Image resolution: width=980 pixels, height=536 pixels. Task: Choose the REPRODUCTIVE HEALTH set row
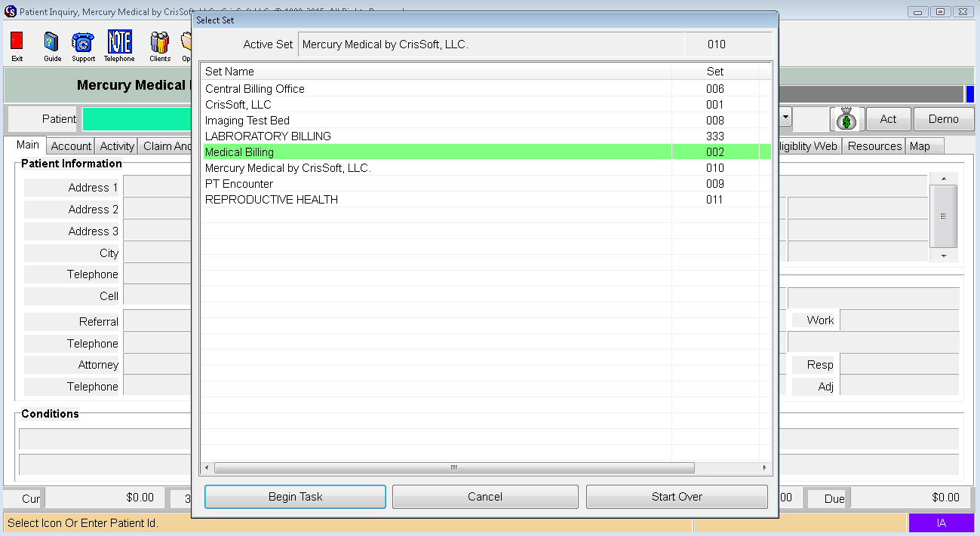(x=272, y=200)
